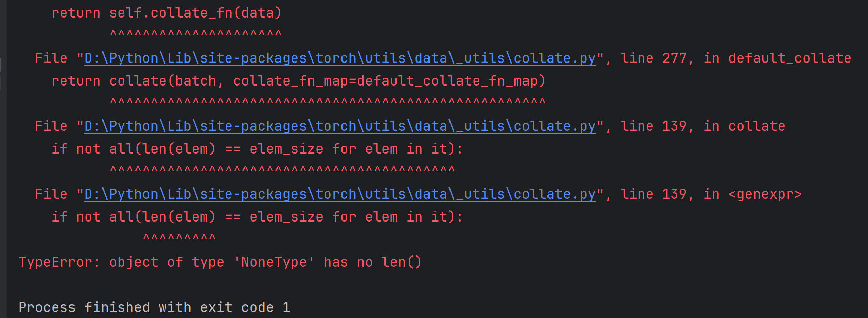This screenshot has height=318, width=868.
Task: Click 'line 139' on the <genexpr> line
Action: (x=654, y=194)
